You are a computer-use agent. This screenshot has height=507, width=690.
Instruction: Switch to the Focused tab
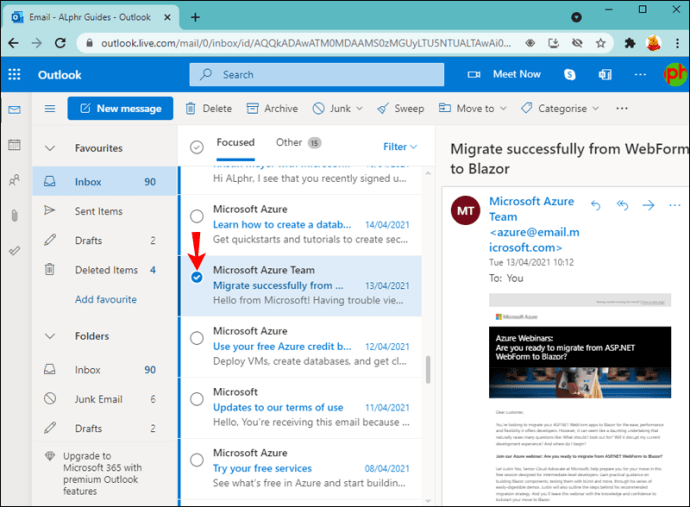(235, 143)
